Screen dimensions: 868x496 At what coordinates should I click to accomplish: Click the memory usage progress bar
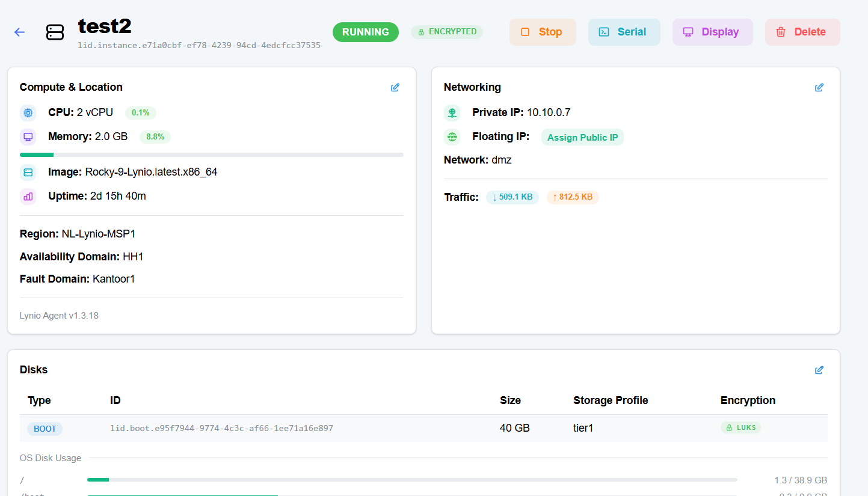tap(212, 155)
